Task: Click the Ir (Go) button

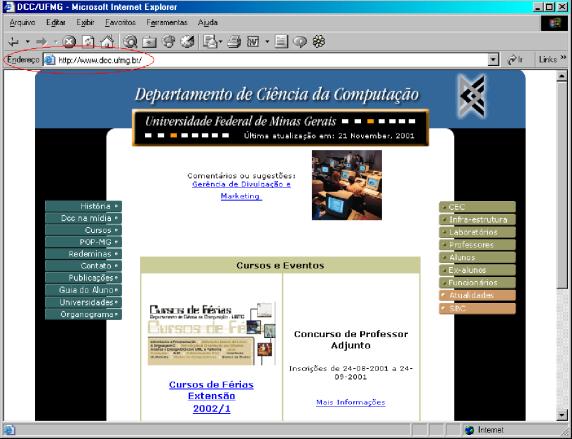Action: pos(515,59)
